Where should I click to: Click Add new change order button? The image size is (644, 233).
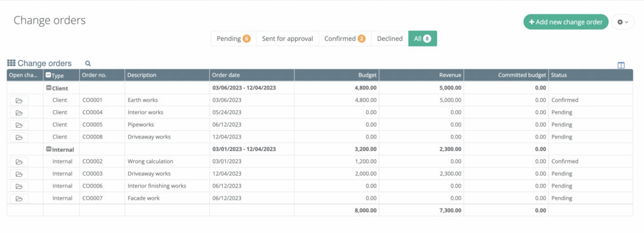tap(565, 22)
